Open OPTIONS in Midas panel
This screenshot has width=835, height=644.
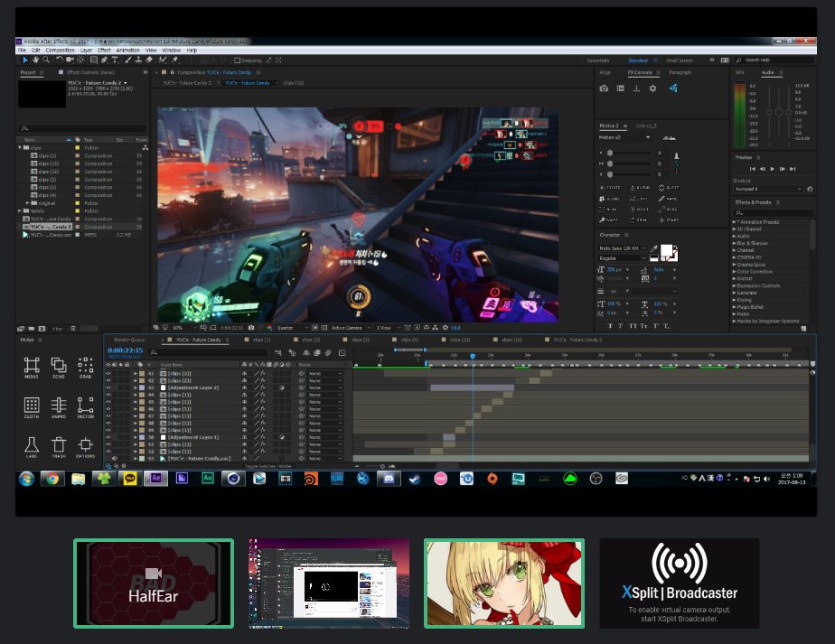click(x=85, y=447)
